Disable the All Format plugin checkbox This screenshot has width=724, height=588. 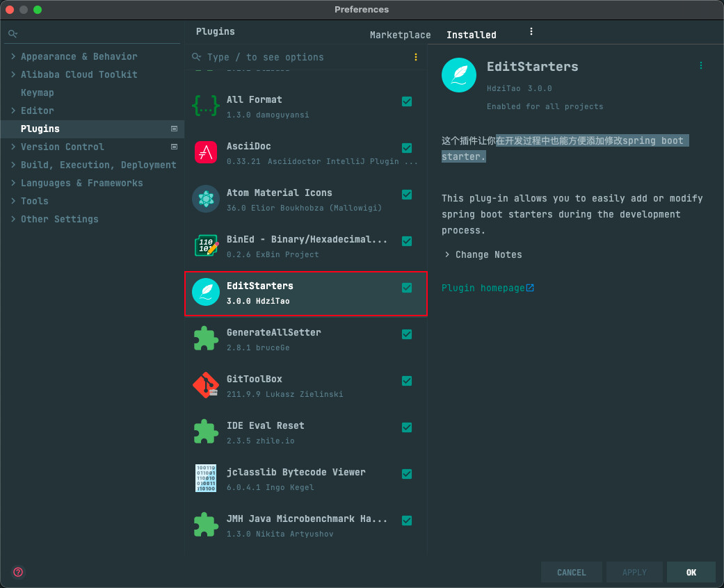tap(407, 101)
